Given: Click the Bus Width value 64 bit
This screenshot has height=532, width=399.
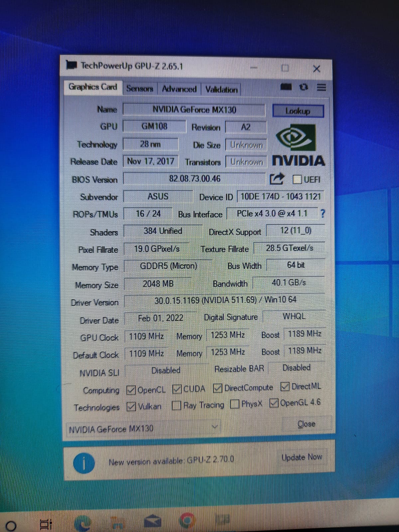Looking at the screenshot, I should pos(296,265).
